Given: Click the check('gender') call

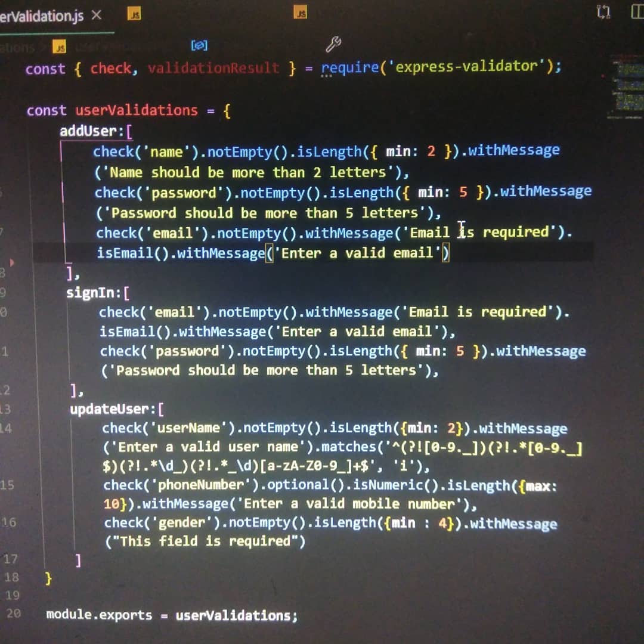Looking at the screenshot, I should click(162, 523).
